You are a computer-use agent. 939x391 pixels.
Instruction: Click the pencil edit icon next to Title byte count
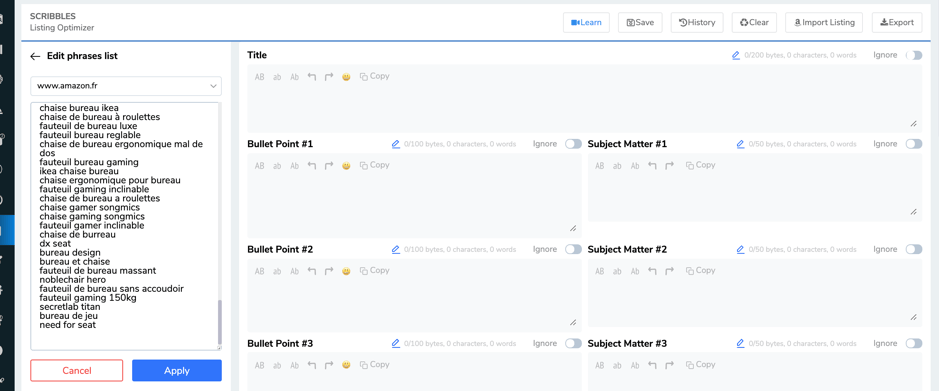click(736, 55)
